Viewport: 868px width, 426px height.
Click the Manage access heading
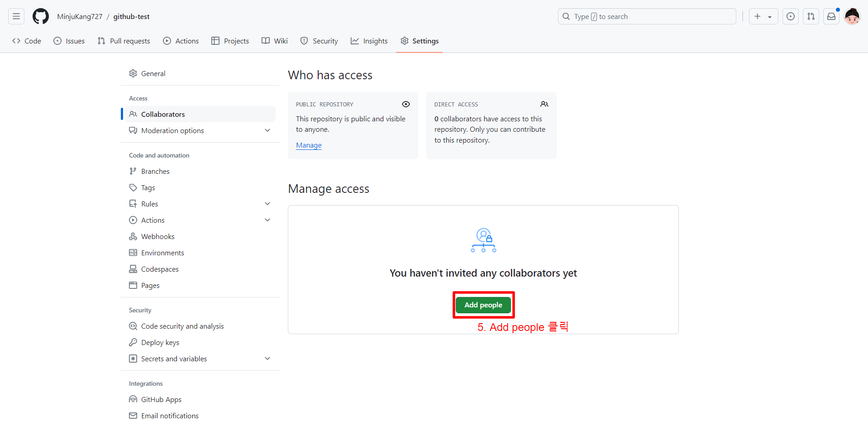point(329,189)
